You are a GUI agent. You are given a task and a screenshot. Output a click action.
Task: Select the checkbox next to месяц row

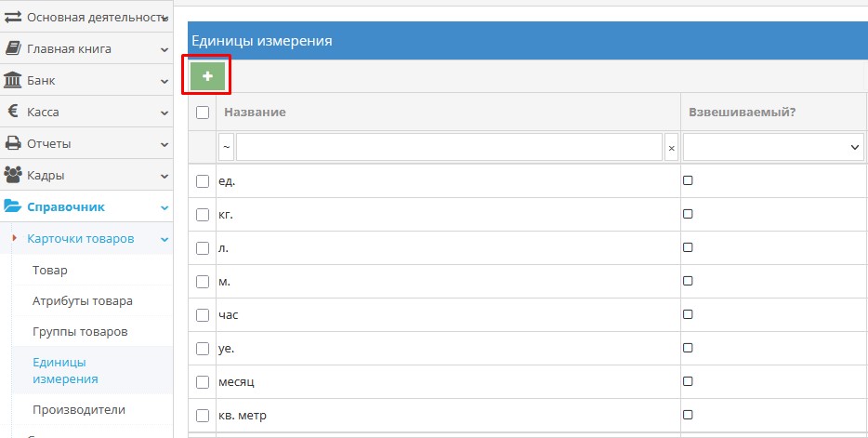tap(203, 382)
